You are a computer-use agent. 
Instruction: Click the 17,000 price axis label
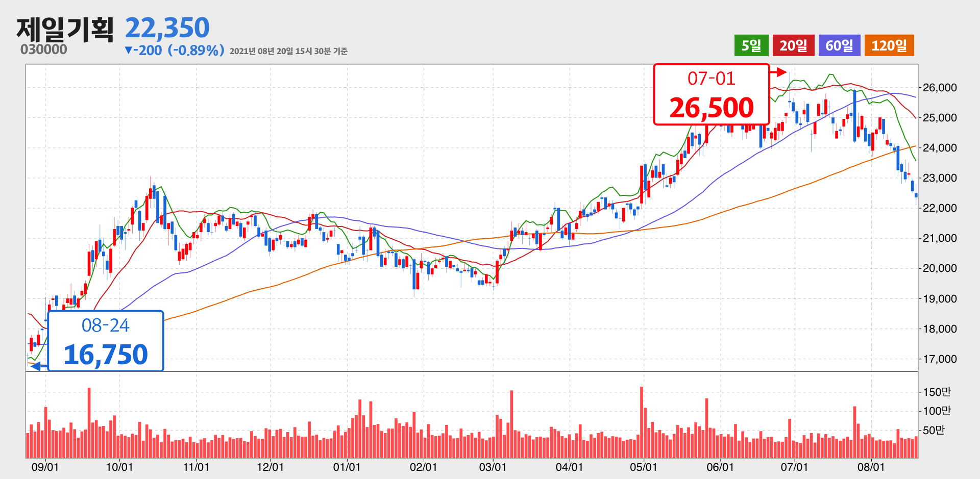[x=940, y=359]
